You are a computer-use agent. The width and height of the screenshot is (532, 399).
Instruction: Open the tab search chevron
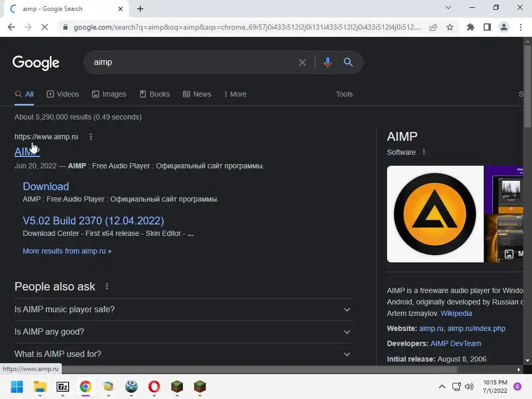pyautogui.click(x=448, y=7)
